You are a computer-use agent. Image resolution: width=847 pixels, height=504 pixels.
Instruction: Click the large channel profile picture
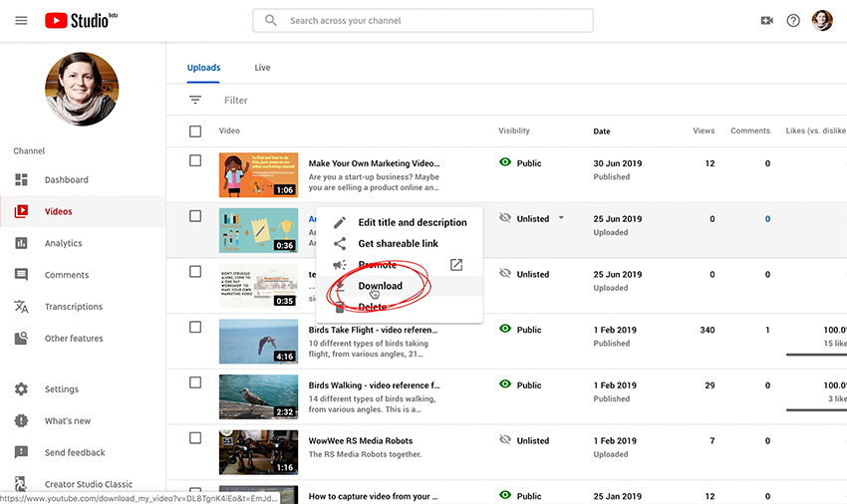click(82, 89)
